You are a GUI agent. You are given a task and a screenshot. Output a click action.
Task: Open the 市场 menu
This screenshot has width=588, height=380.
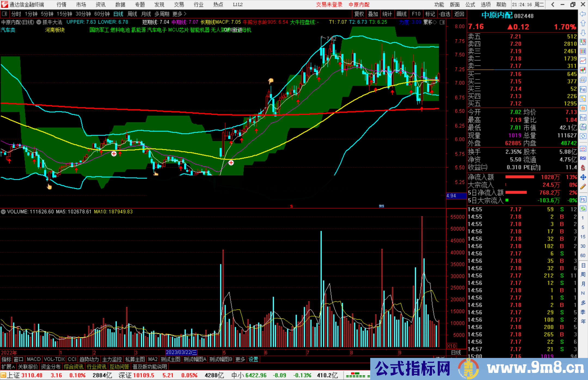tap(81, 4)
